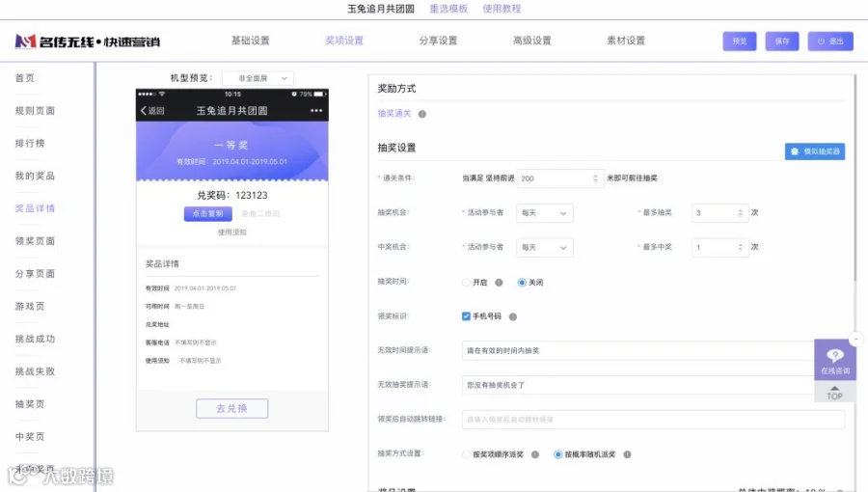Click 使用须知 in phone preview
This screenshot has height=492, width=868.
[x=231, y=232]
